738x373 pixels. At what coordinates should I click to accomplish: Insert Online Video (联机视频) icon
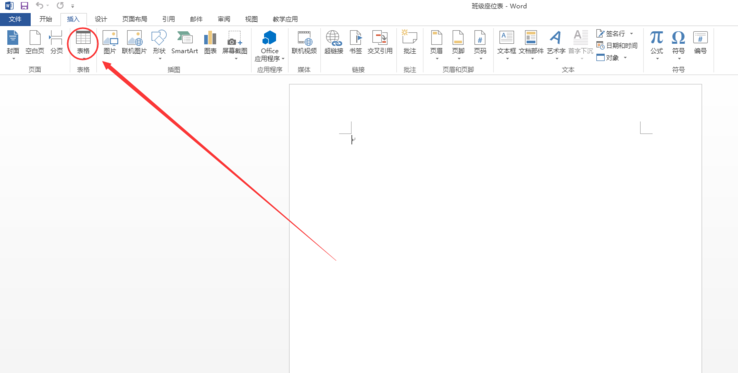coord(304,43)
